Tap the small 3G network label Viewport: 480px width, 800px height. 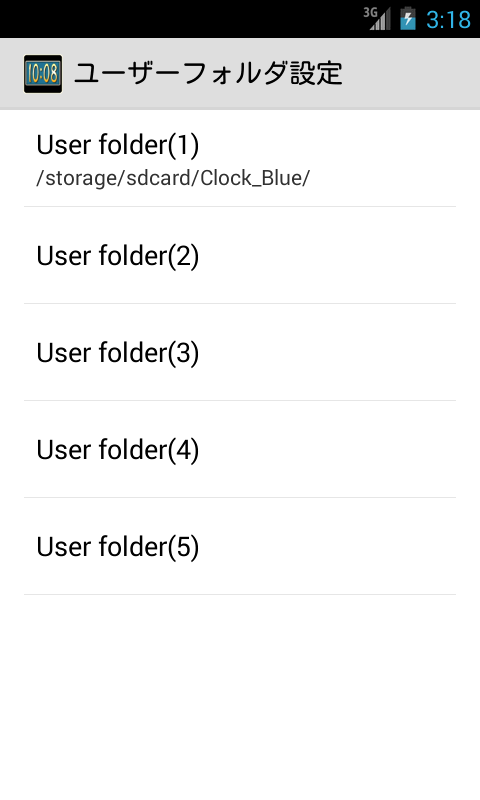tap(369, 12)
